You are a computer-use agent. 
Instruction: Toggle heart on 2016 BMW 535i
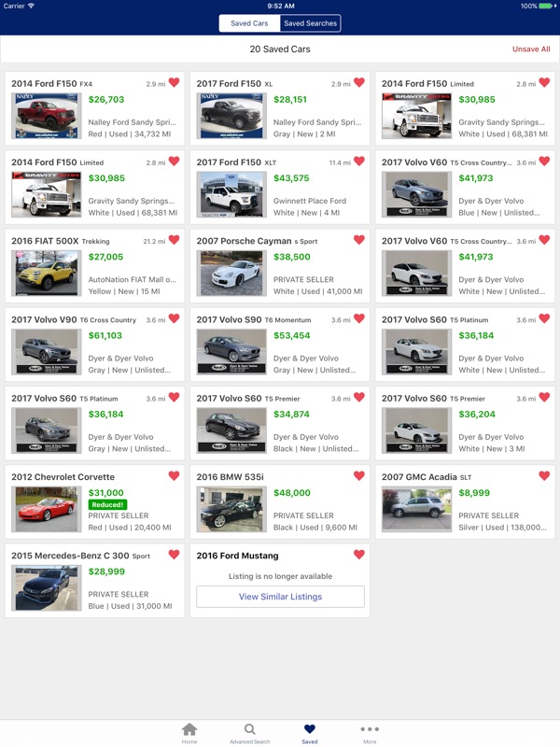pos(359,475)
